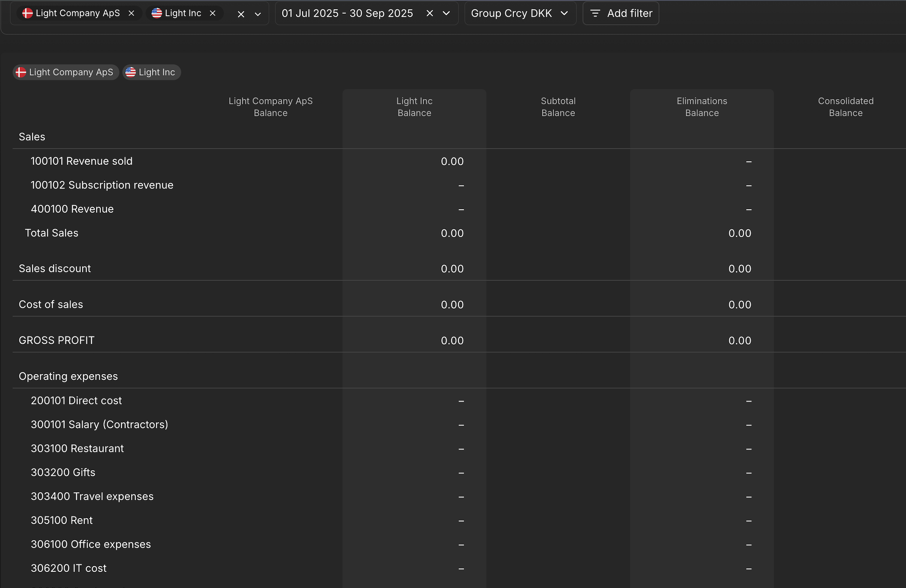Open the 100101 Revenue sold account row
The height and width of the screenshot is (588, 906).
pos(82,161)
